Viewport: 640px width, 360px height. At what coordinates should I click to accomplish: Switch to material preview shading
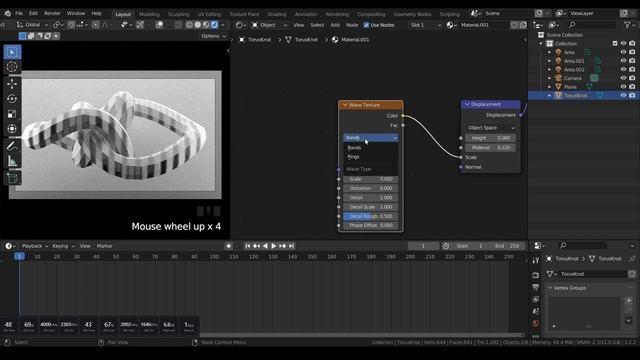(x=206, y=25)
